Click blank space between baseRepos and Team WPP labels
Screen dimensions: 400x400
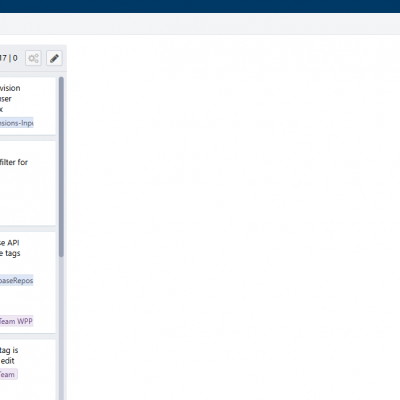pos(27,301)
